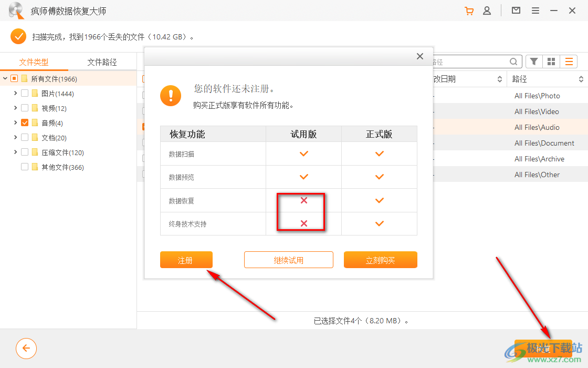This screenshot has width=588, height=368.
Task: Click the 压缩文件 folder icon
Action: tap(35, 152)
